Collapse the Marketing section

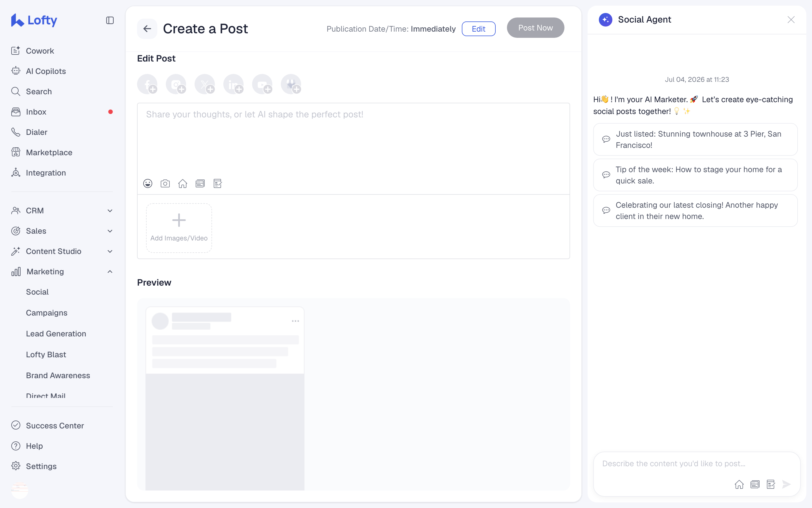[x=62, y=271]
